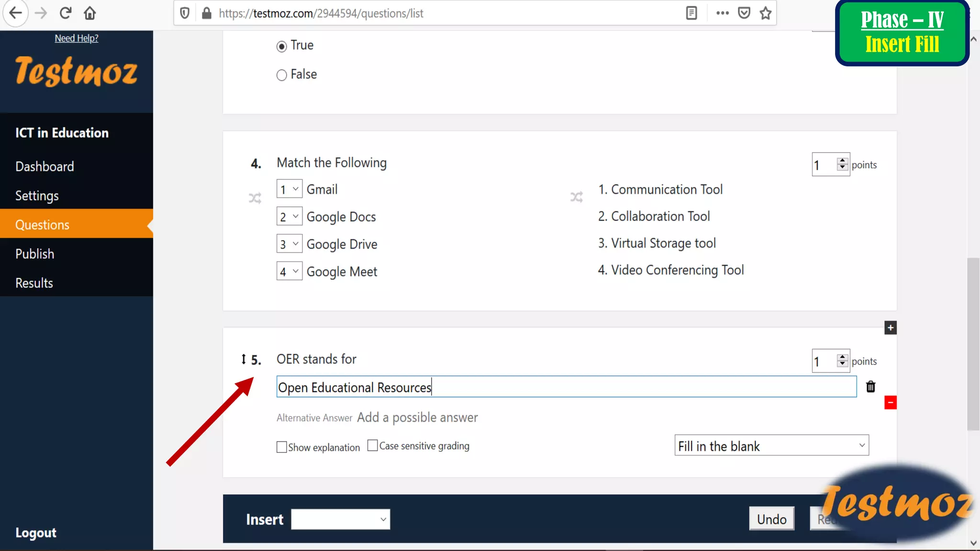Shuffle the right matching column answers

576,197
